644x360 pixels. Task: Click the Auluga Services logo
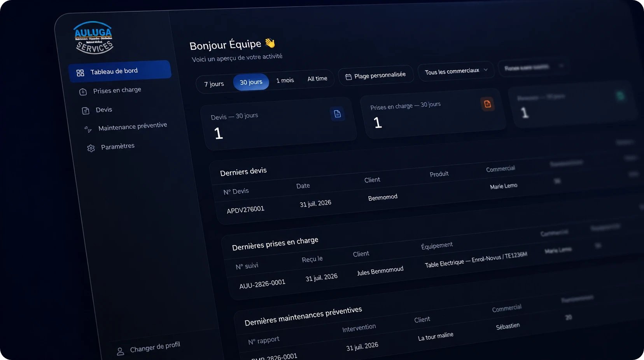point(93,37)
